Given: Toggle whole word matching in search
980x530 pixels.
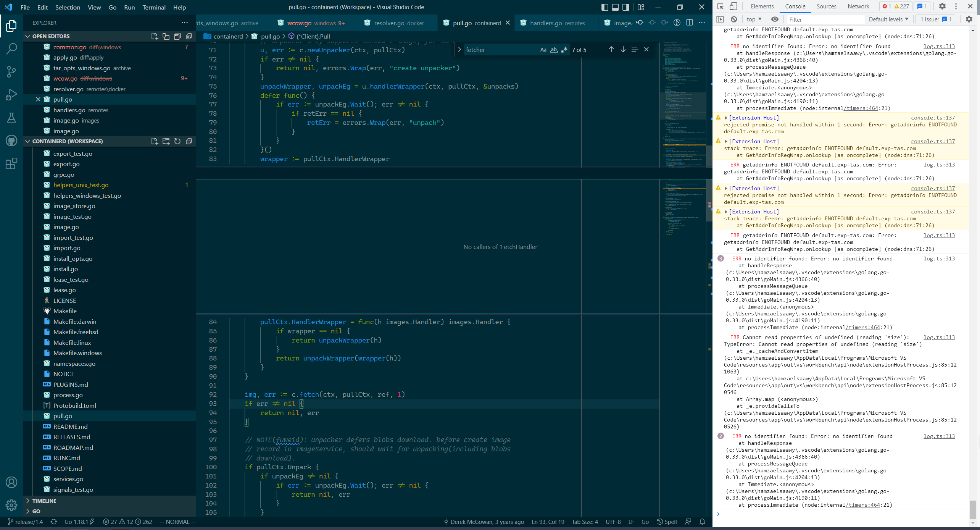Looking at the screenshot, I should point(554,50).
